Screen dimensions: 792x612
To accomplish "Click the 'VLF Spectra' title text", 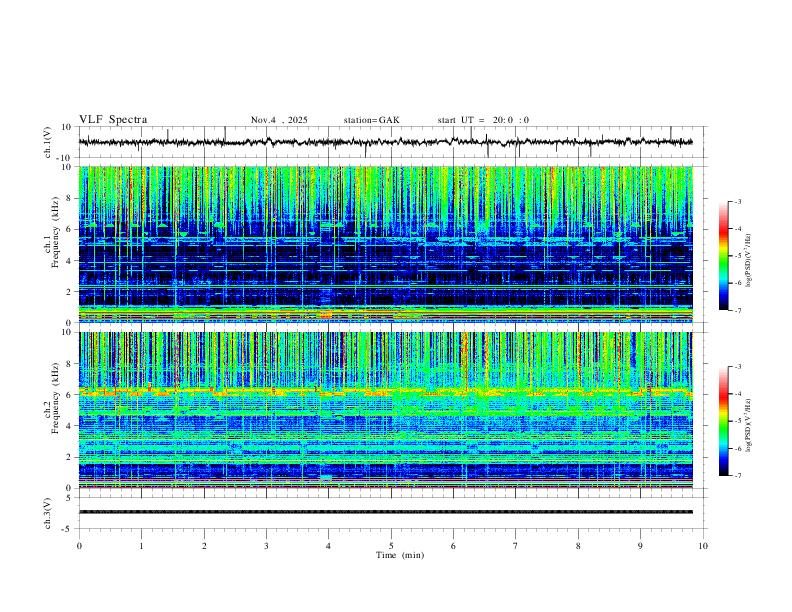I will point(113,120).
